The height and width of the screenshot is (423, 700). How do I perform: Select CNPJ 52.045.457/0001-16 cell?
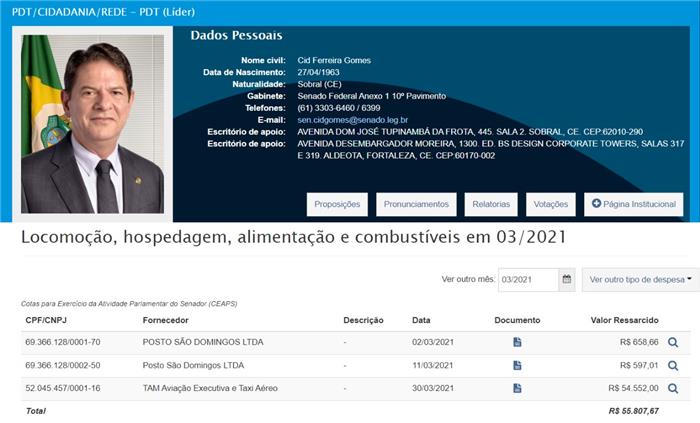63,388
